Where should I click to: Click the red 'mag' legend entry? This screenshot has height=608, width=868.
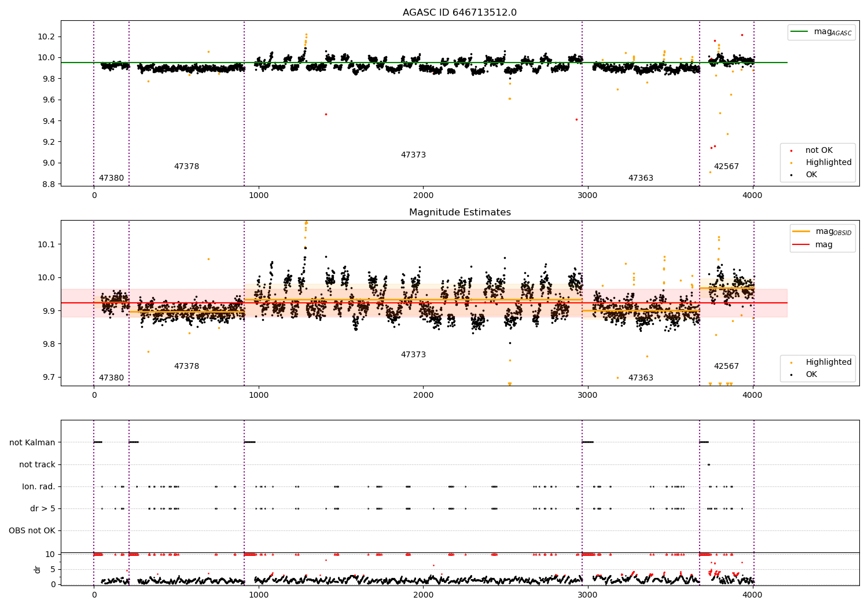click(x=813, y=245)
